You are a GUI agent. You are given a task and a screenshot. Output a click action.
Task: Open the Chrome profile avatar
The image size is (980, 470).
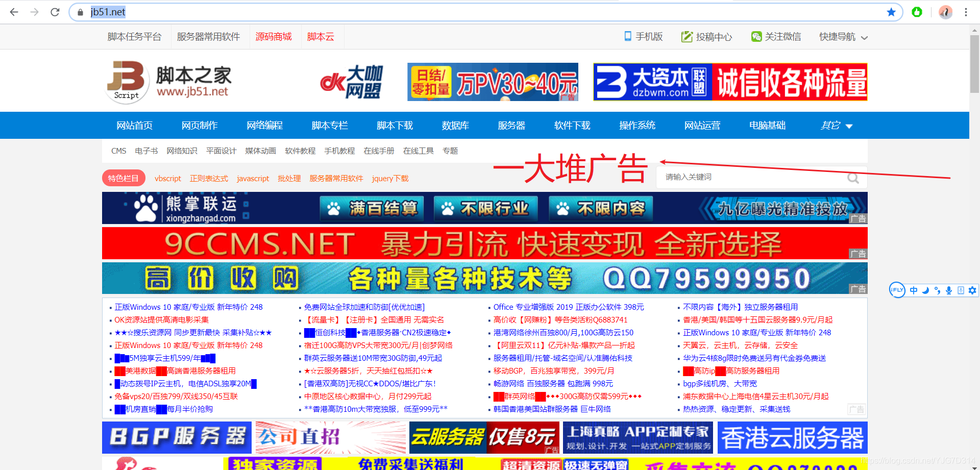pyautogui.click(x=945, y=12)
